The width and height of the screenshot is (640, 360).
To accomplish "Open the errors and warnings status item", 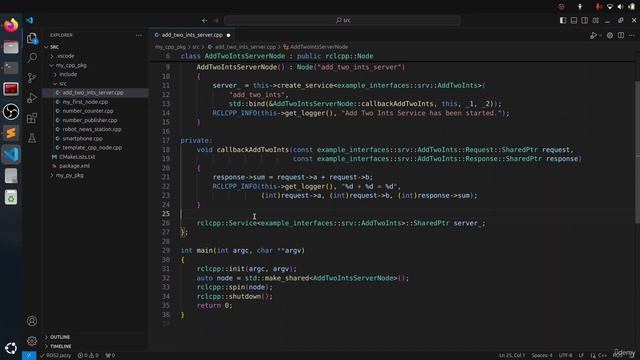I will (88, 356).
